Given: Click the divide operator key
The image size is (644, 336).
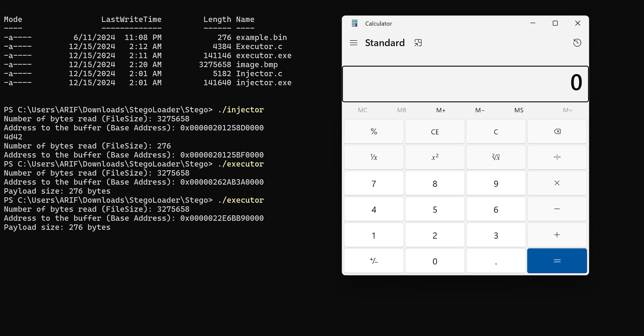Looking at the screenshot, I should click(557, 157).
